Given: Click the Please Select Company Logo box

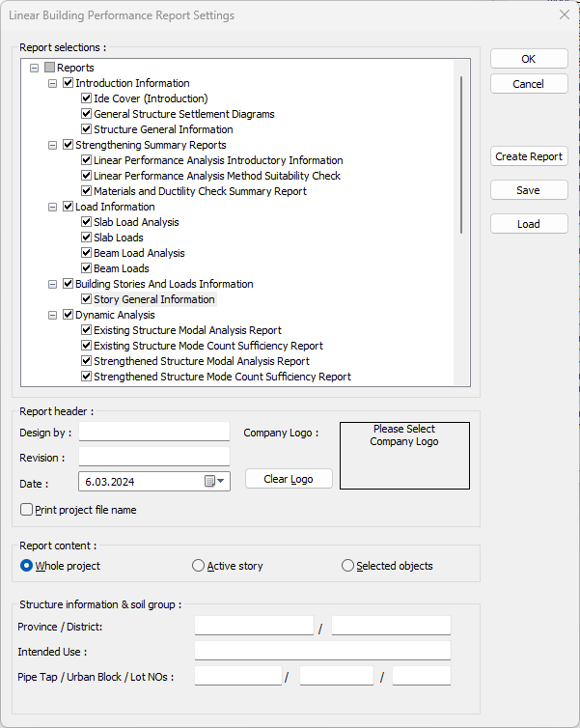Looking at the screenshot, I should coord(404,456).
